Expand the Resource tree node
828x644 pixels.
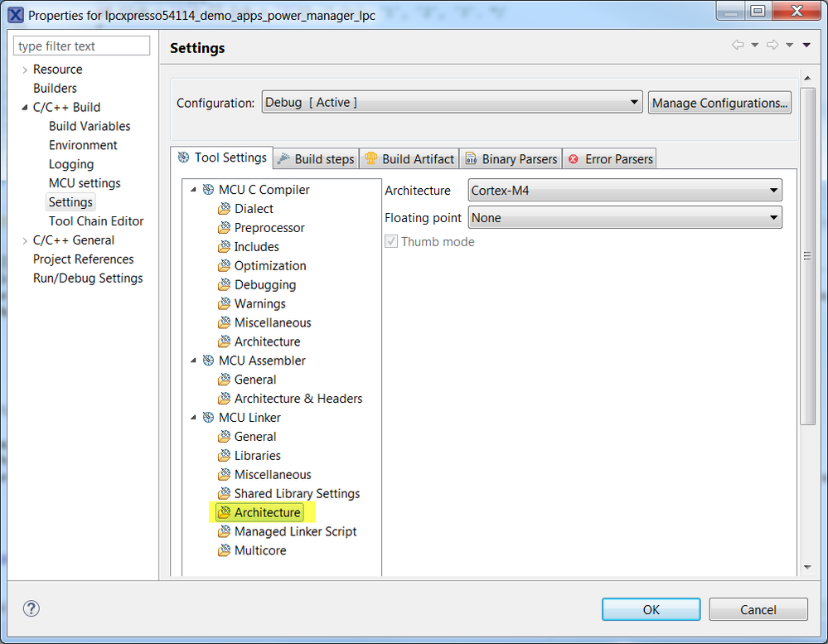coord(25,70)
